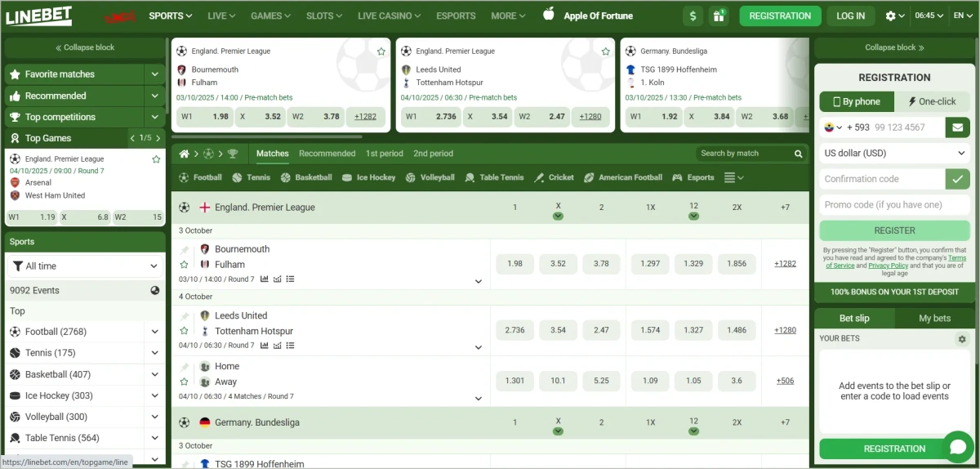Click the search magnifier icon
The image size is (980, 469).
pyautogui.click(x=799, y=154)
